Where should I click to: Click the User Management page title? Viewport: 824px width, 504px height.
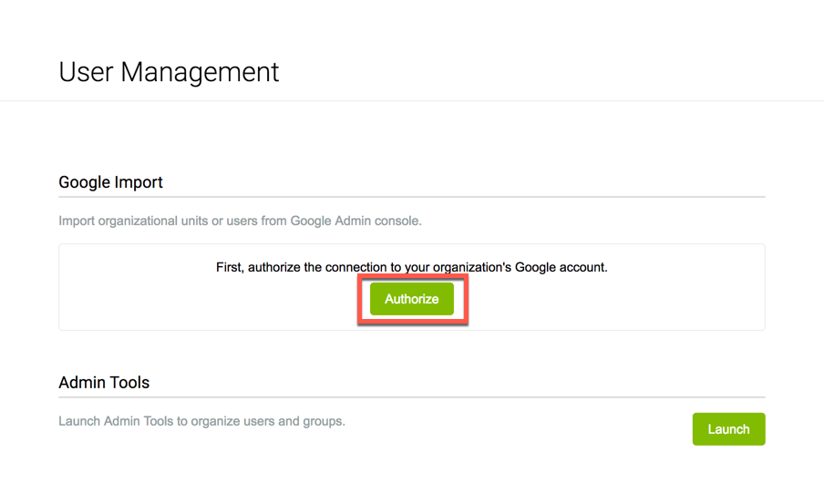tap(169, 72)
